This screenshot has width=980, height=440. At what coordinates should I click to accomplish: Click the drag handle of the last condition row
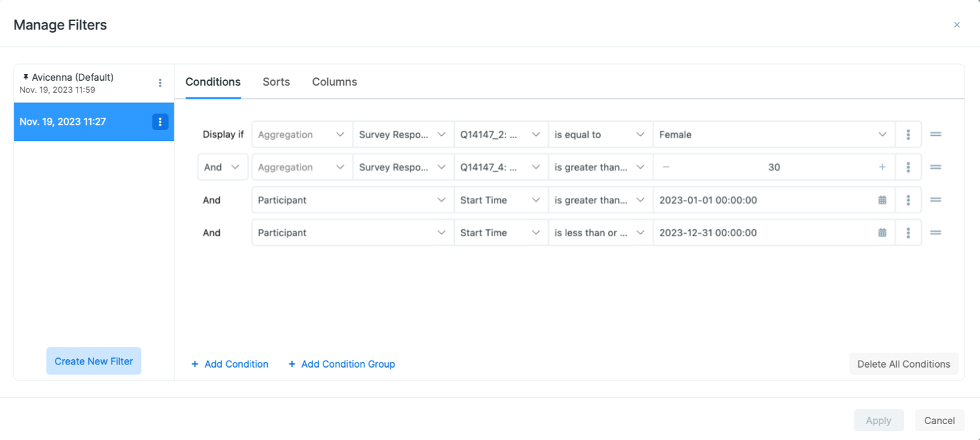click(x=936, y=232)
